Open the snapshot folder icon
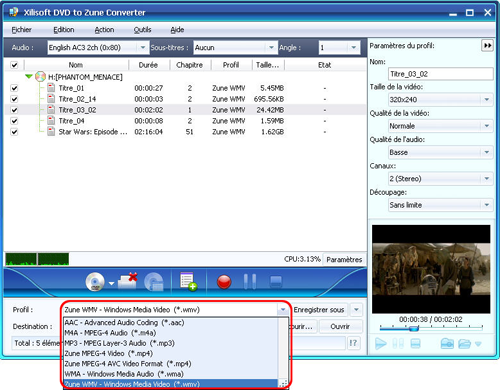The width and height of the screenshot is (500, 390). tap(464, 344)
